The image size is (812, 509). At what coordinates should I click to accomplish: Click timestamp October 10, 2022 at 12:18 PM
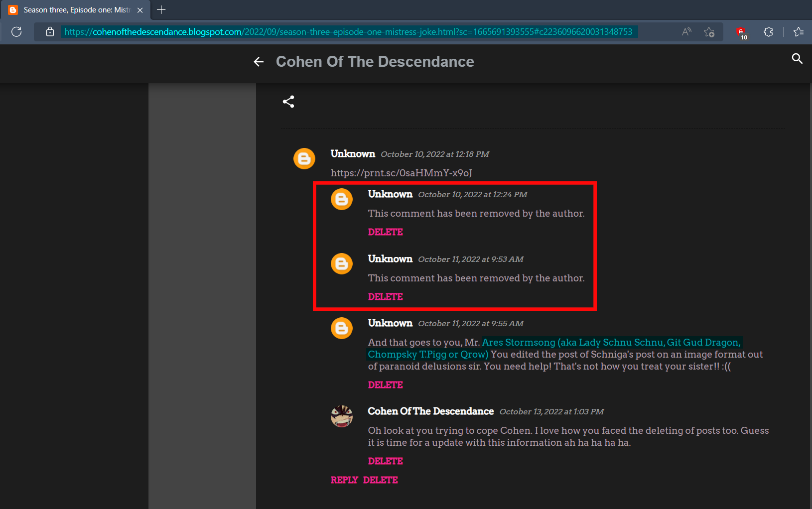pos(435,154)
